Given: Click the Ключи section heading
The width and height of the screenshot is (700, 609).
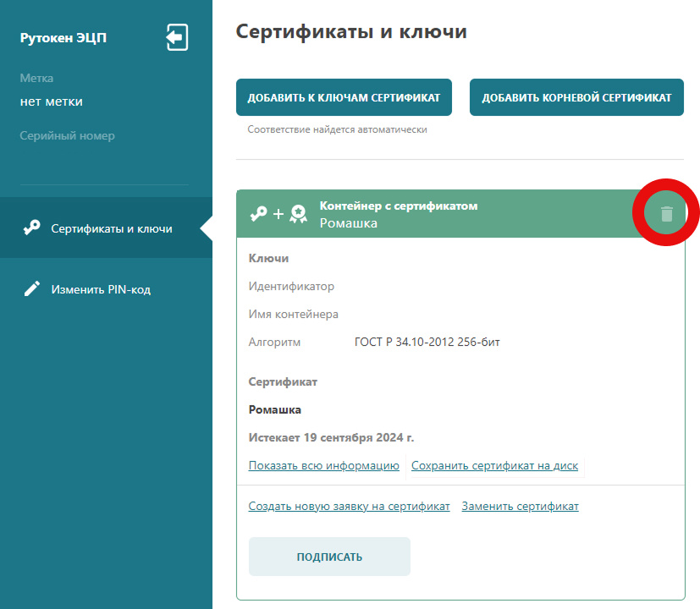Looking at the screenshot, I should [268, 258].
